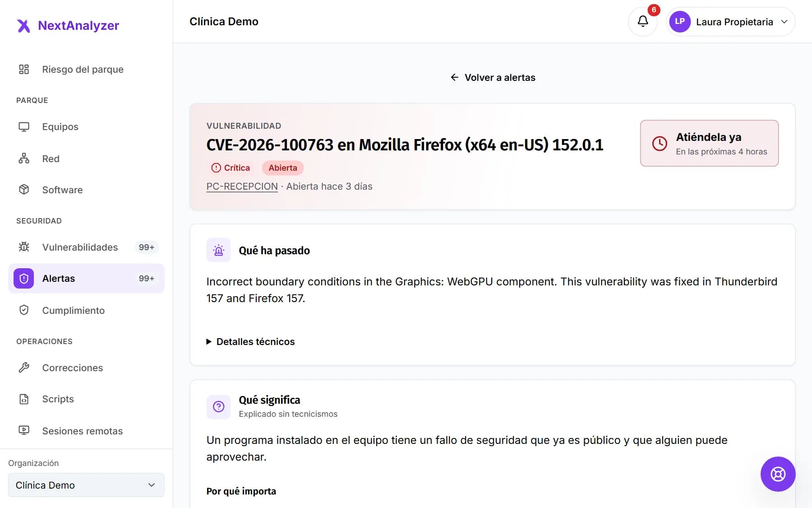Click the question mark icon beside Qué significa
The height and width of the screenshot is (508, 812).
[x=219, y=407]
